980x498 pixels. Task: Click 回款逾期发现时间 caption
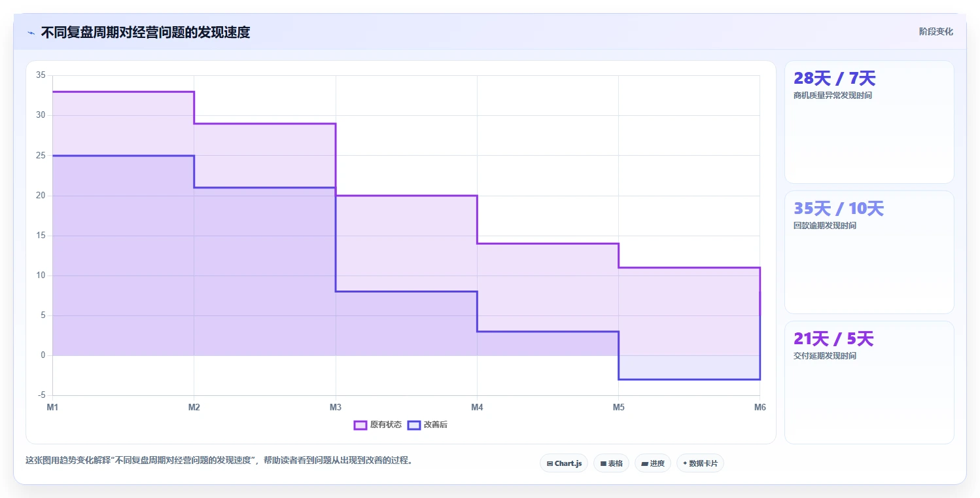[x=824, y=226]
